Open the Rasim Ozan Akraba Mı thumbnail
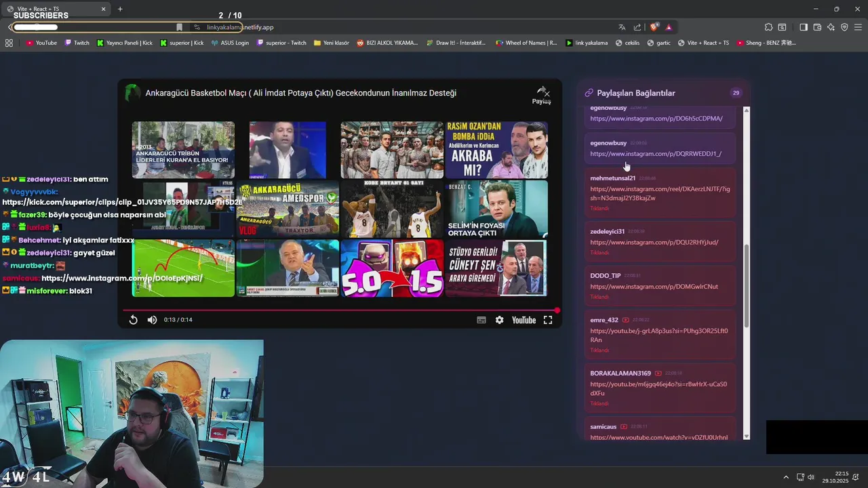The width and height of the screenshot is (868, 488). pos(496,150)
